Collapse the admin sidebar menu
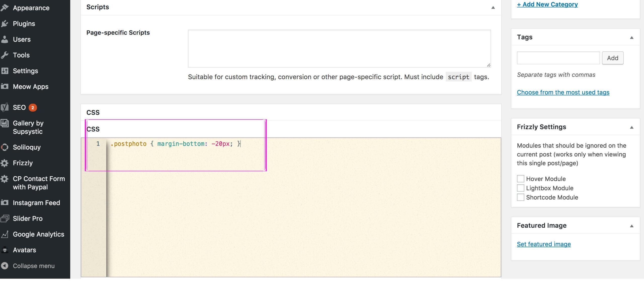The height and width of the screenshot is (287, 644). point(33,266)
